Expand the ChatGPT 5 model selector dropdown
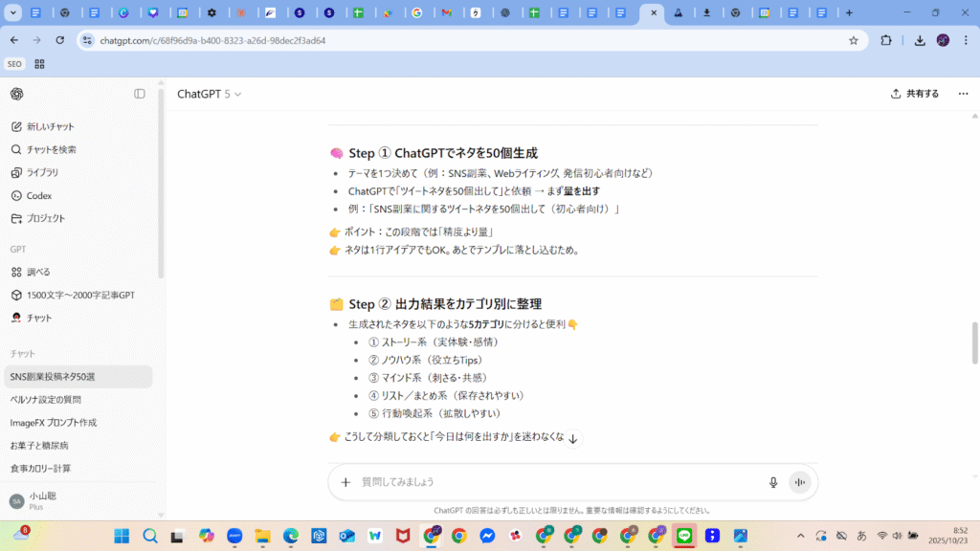 (210, 94)
